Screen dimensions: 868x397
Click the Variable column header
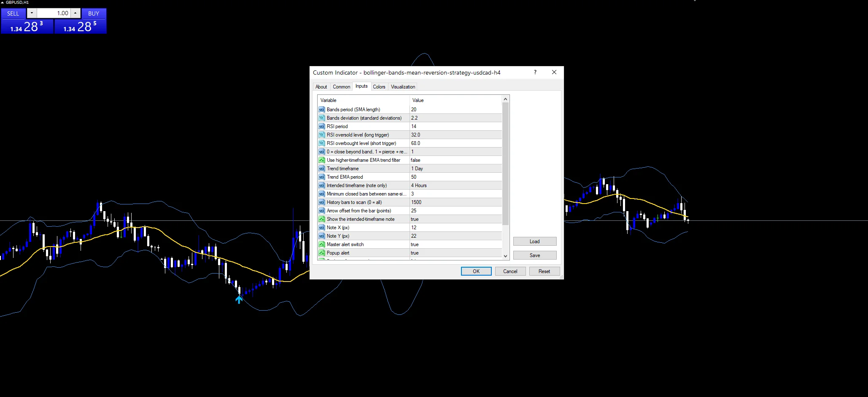point(364,100)
